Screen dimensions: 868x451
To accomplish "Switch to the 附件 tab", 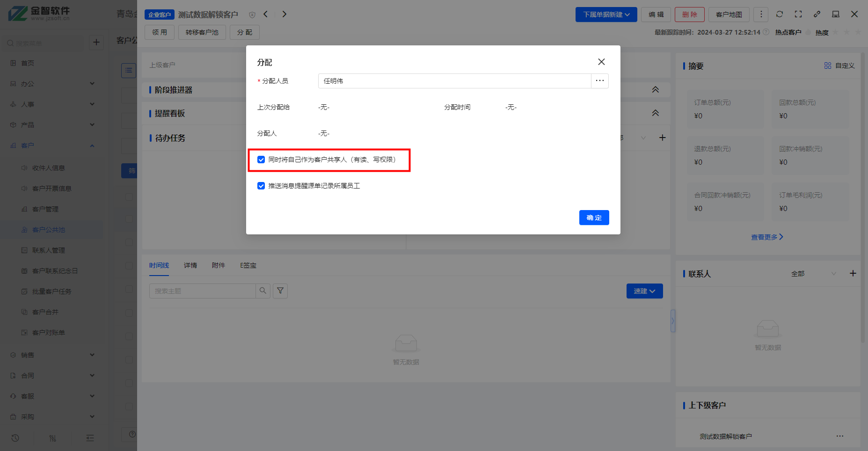I will (x=219, y=265).
